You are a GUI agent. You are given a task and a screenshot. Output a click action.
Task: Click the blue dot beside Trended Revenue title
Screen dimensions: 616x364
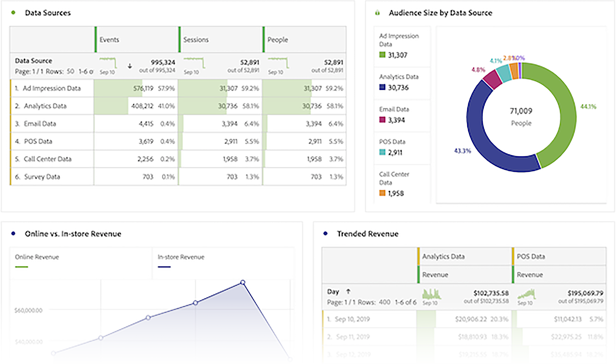coord(326,233)
